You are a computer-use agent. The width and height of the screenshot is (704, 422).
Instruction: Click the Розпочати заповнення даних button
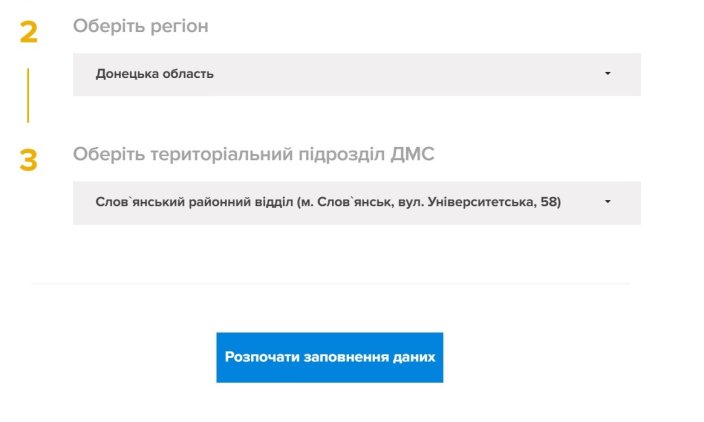coord(330,357)
